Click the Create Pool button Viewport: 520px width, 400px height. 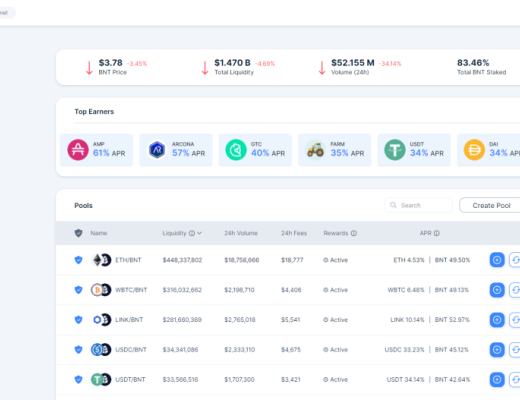[490, 205]
